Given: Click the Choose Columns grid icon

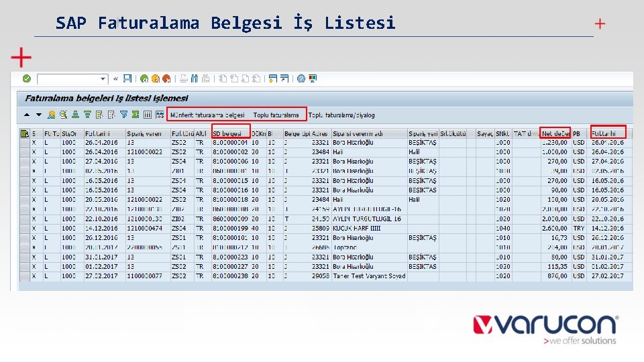Looking at the screenshot, I should (148, 115).
